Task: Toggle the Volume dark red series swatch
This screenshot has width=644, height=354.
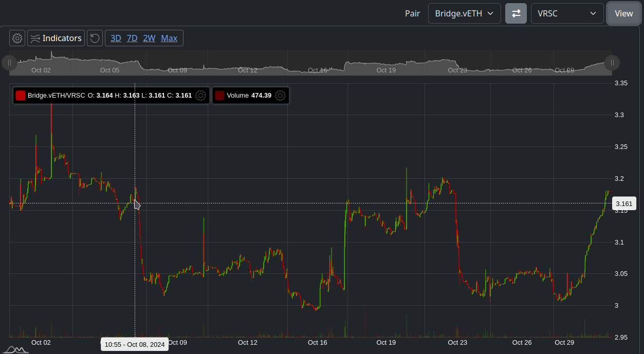Action: click(220, 96)
